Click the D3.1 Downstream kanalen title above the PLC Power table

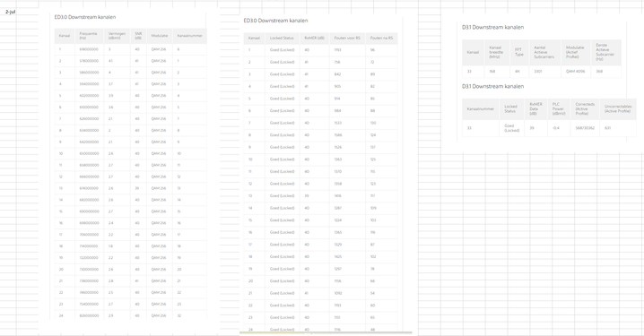point(492,86)
